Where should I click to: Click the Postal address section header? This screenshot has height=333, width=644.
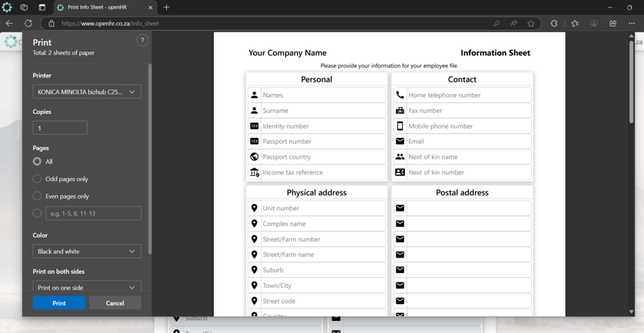[462, 193]
